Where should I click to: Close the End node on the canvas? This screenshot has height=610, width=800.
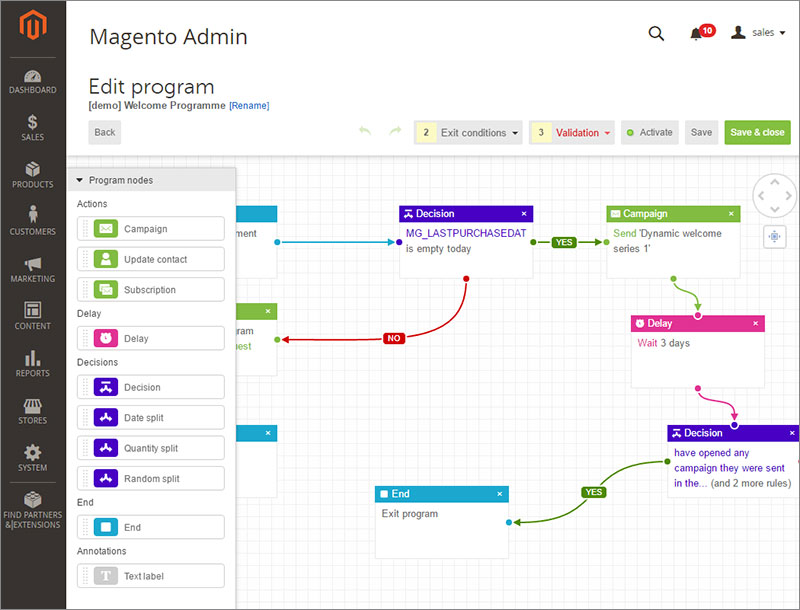(499, 494)
